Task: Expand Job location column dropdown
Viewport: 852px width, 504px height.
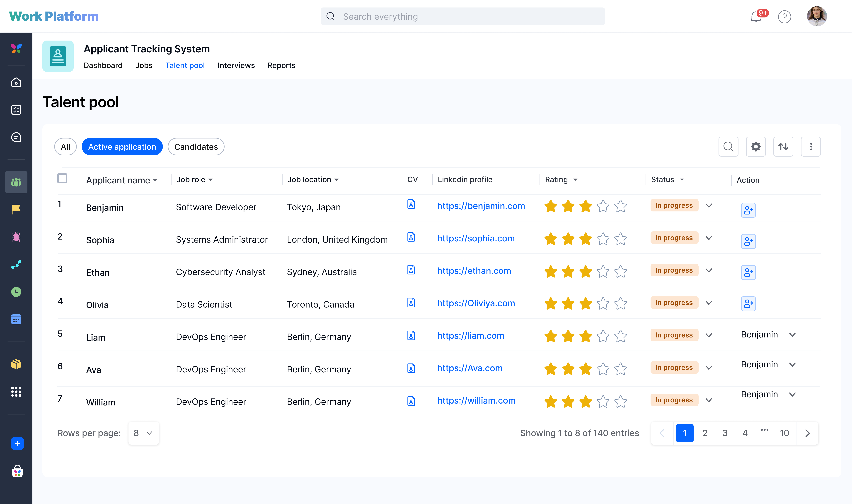Action: (336, 180)
